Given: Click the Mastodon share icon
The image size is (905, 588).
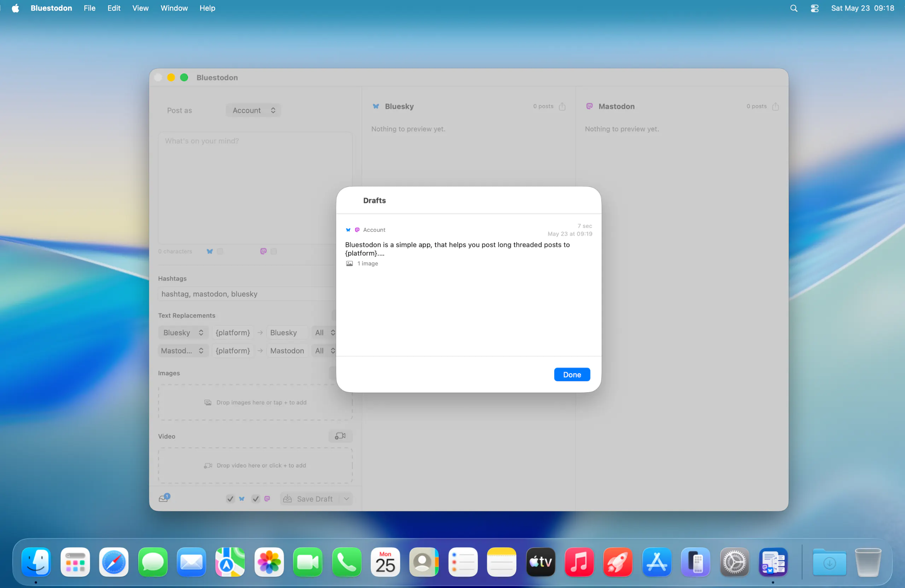Looking at the screenshot, I should click(x=775, y=106).
